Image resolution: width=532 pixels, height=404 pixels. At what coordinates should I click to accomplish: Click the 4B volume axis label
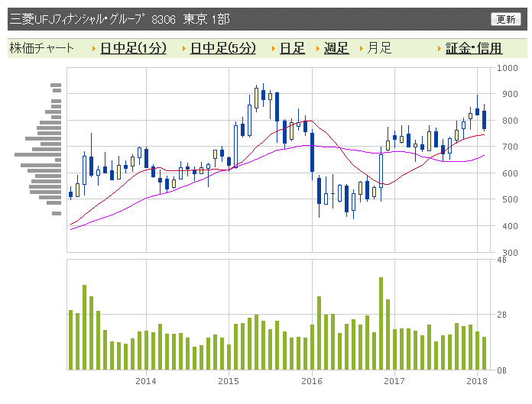pos(502,260)
